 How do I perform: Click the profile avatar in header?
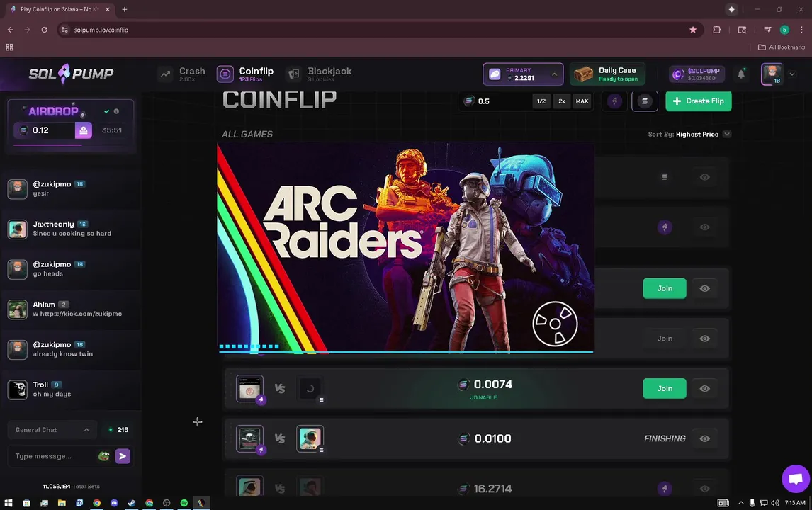pyautogui.click(x=772, y=74)
